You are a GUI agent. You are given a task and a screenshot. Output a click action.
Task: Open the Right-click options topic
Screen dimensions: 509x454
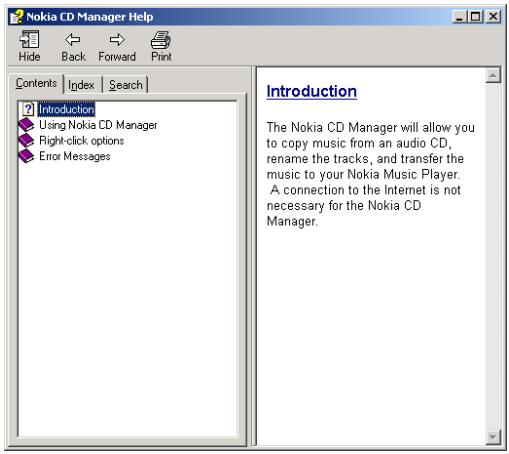[81, 141]
